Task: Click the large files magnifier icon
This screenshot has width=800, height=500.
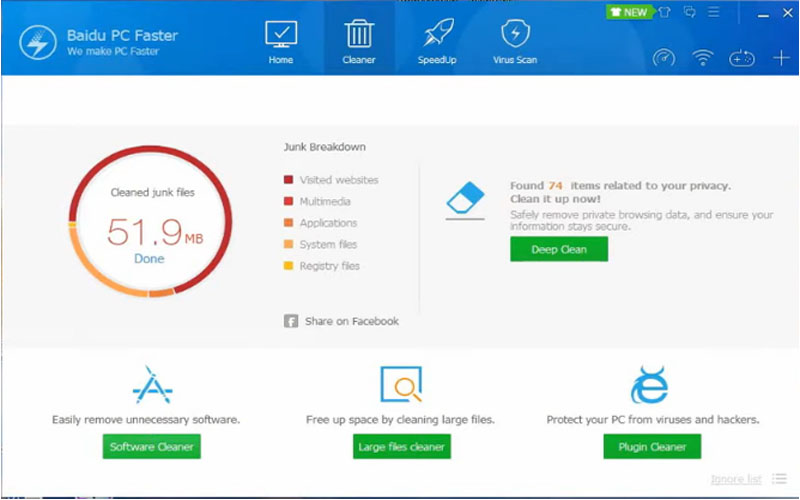Action: 401,384
